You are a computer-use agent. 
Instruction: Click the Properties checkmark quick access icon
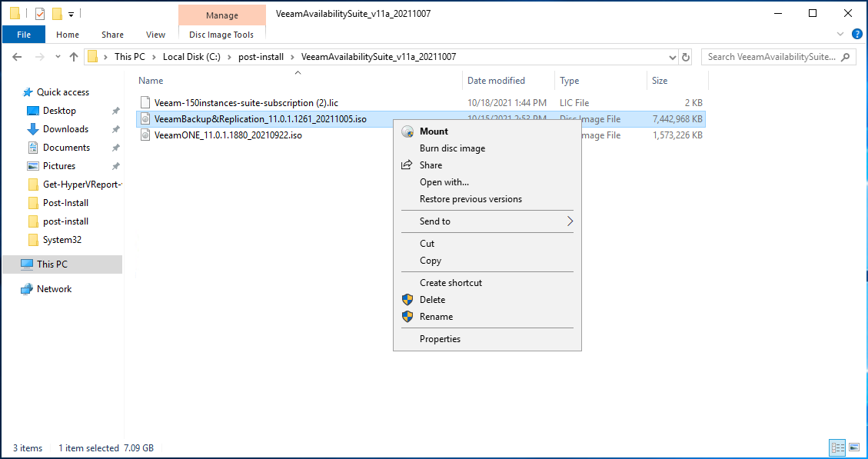click(40, 13)
